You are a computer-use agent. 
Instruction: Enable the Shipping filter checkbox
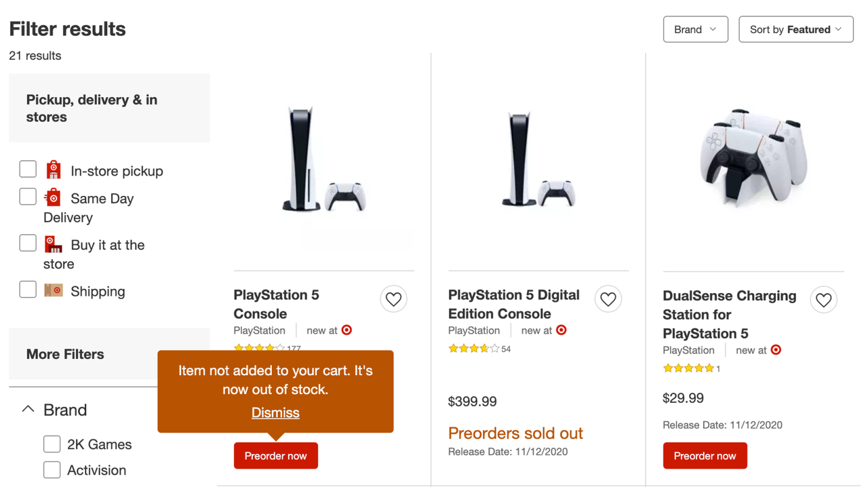tap(28, 290)
